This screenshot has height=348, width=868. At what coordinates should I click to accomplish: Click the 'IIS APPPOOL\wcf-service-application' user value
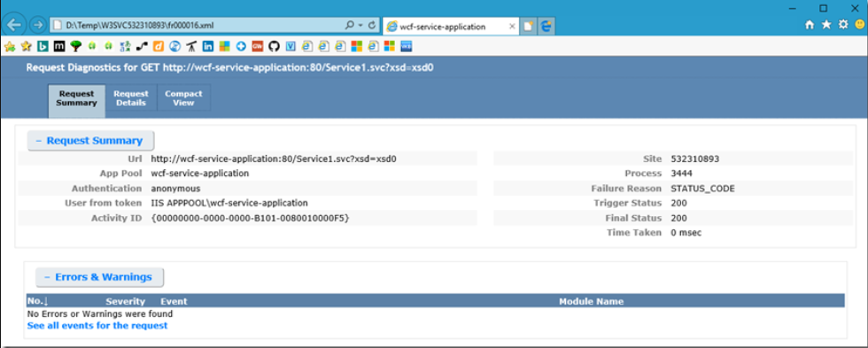[229, 203]
